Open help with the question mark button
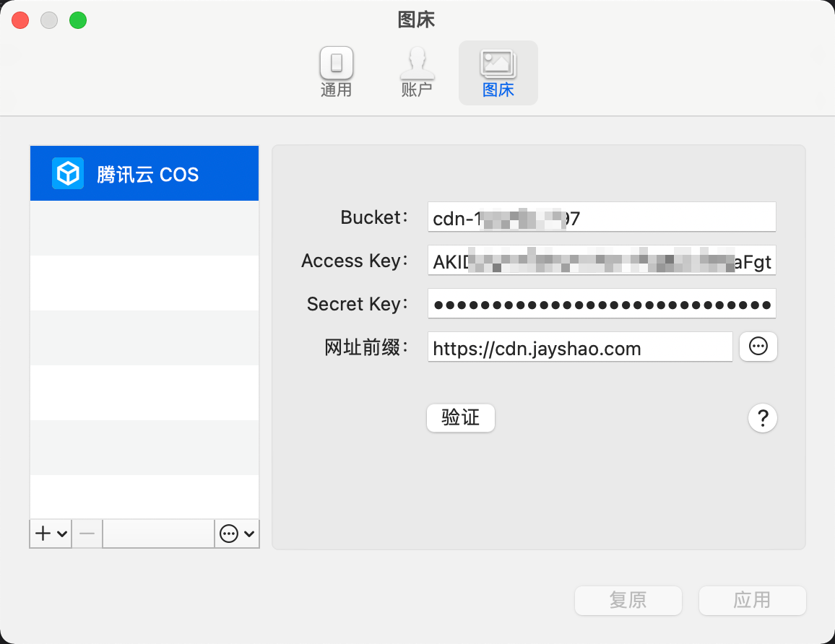This screenshot has width=835, height=644. pos(762,418)
